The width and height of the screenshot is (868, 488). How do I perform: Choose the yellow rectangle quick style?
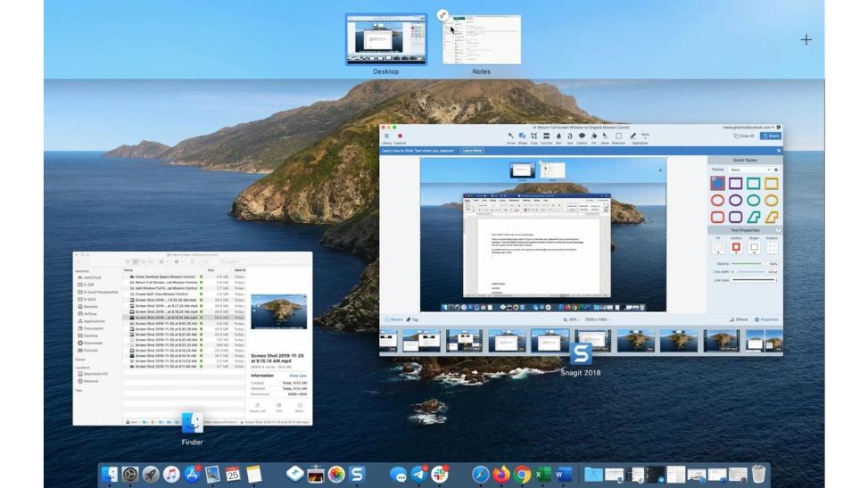pyautogui.click(x=771, y=184)
